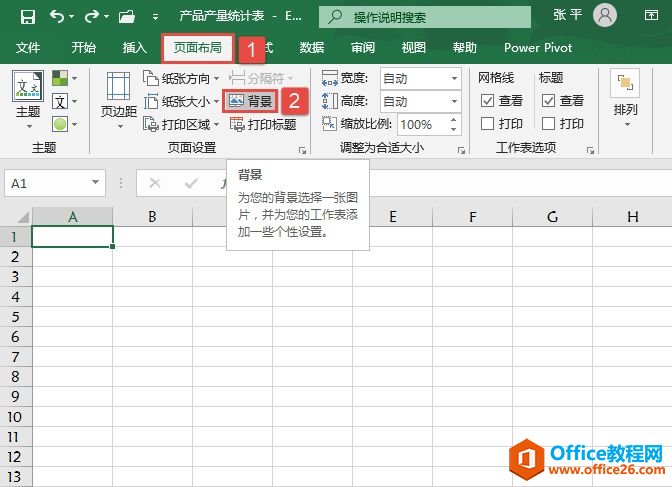672x487 pixels.
Task: Click the Save icon in quick access toolbar
Action: tap(28, 17)
